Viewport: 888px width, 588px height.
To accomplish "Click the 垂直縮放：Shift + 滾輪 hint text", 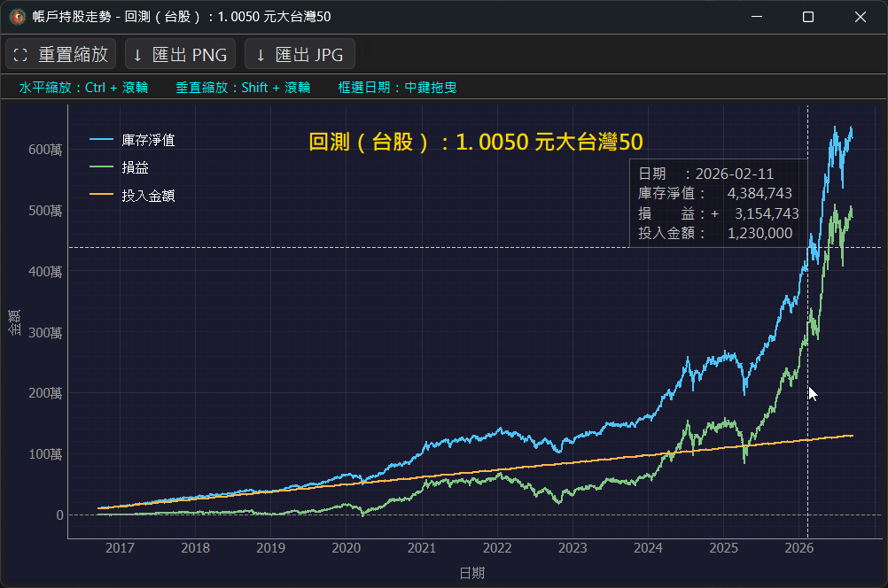I will [243, 87].
